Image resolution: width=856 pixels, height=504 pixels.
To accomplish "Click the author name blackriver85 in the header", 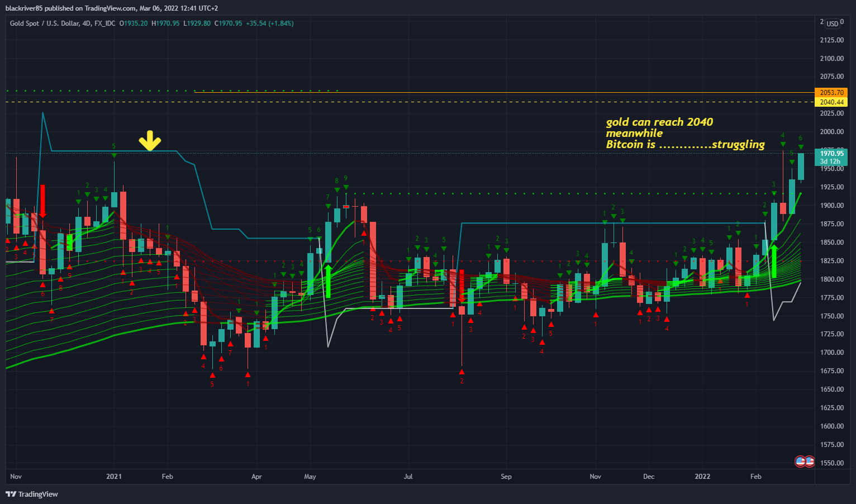I will coord(24,8).
